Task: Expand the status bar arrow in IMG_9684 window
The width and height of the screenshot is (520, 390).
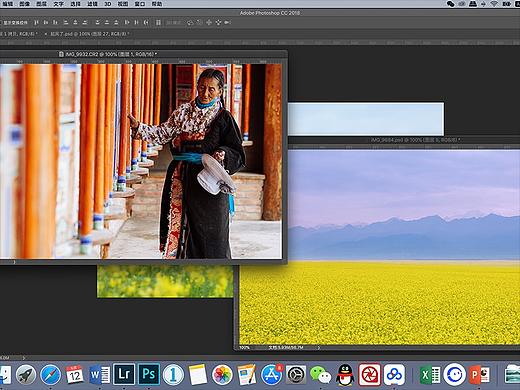Action: (x=318, y=348)
